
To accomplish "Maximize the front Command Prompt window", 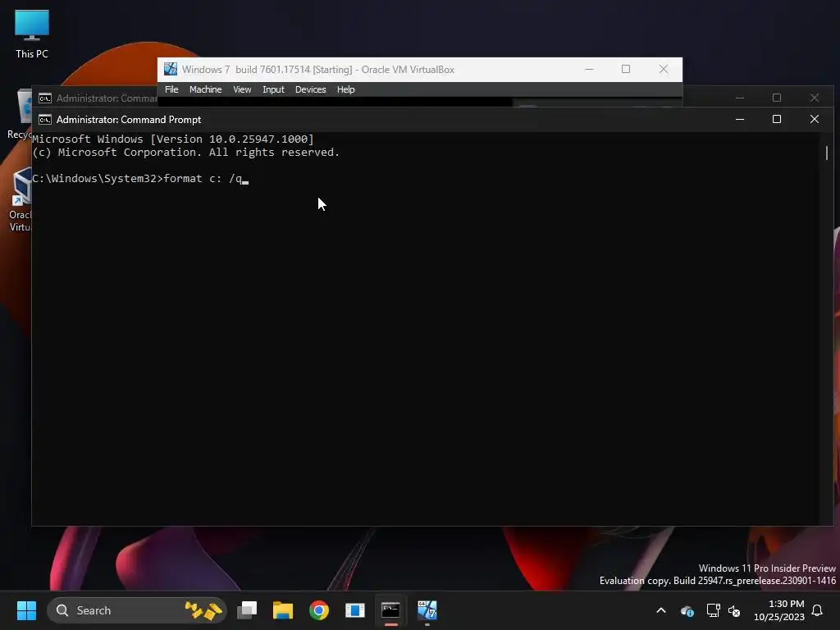I will (777, 120).
